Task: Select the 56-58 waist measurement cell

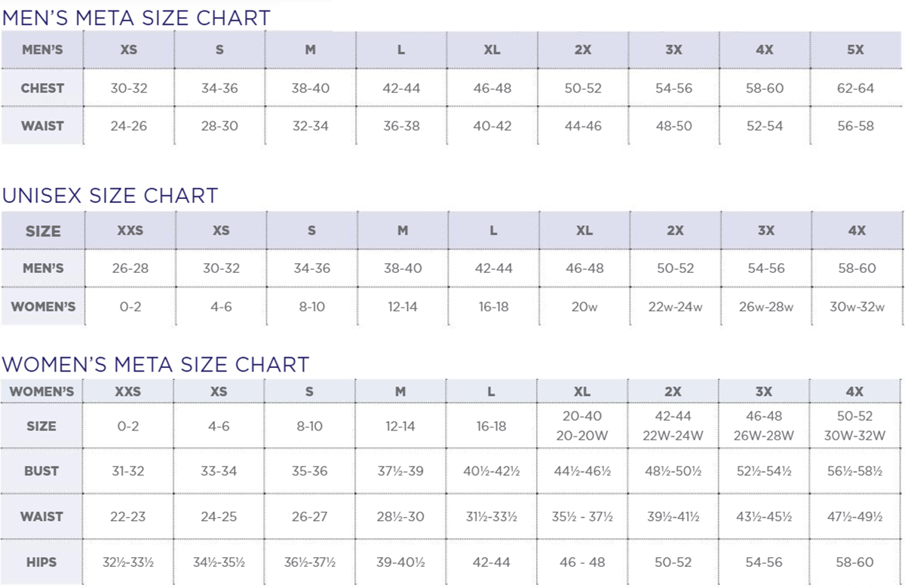Action: pos(855,126)
